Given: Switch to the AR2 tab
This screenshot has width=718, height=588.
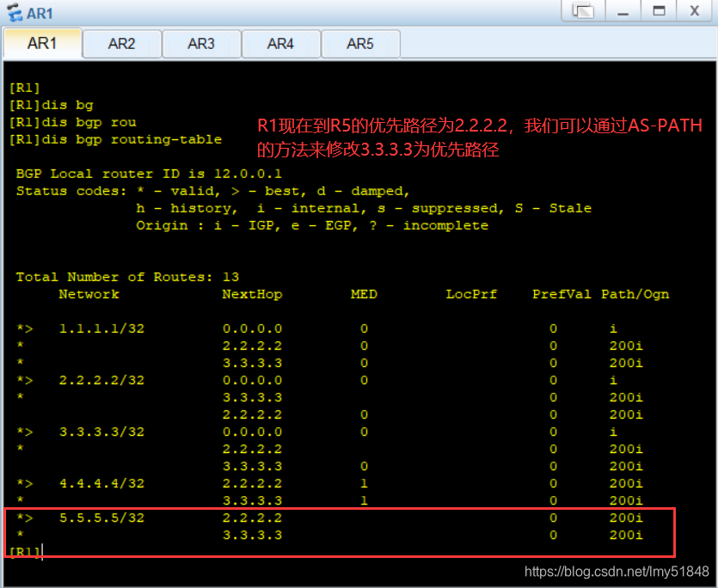Looking at the screenshot, I should 122,44.
